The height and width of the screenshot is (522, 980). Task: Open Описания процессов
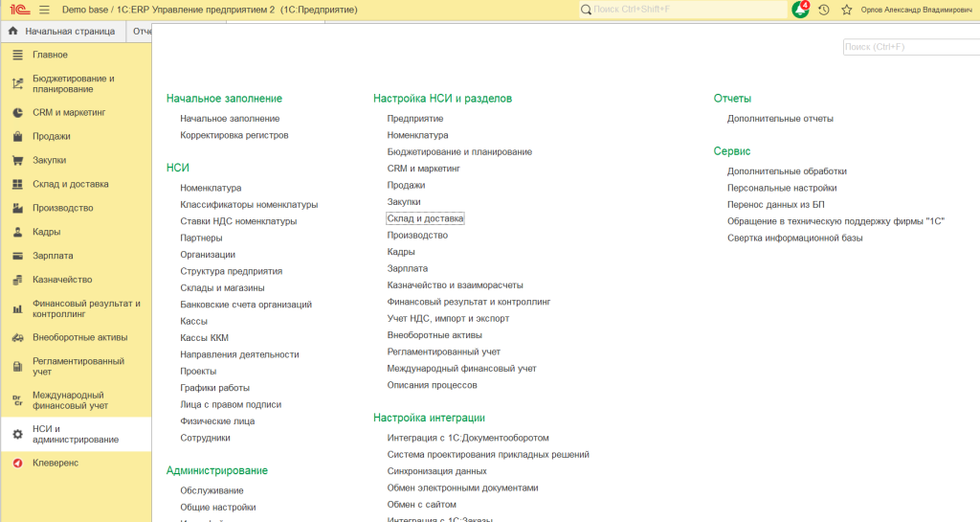coord(432,385)
